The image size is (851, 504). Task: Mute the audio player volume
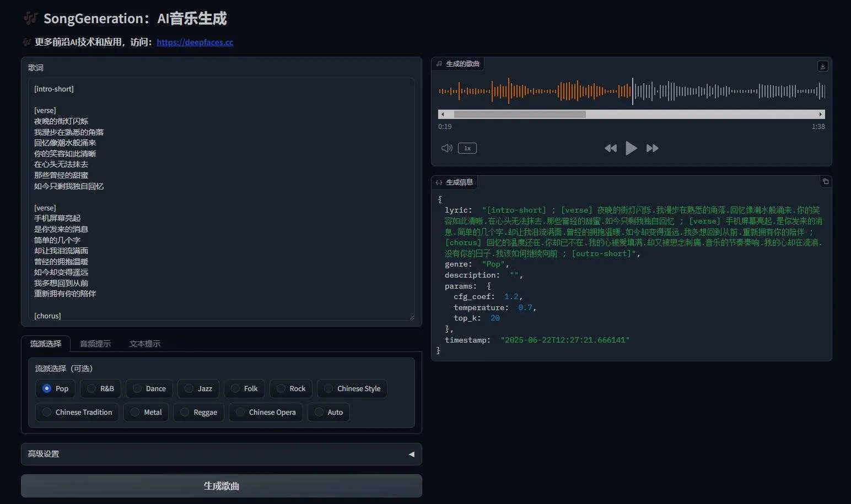pos(446,148)
